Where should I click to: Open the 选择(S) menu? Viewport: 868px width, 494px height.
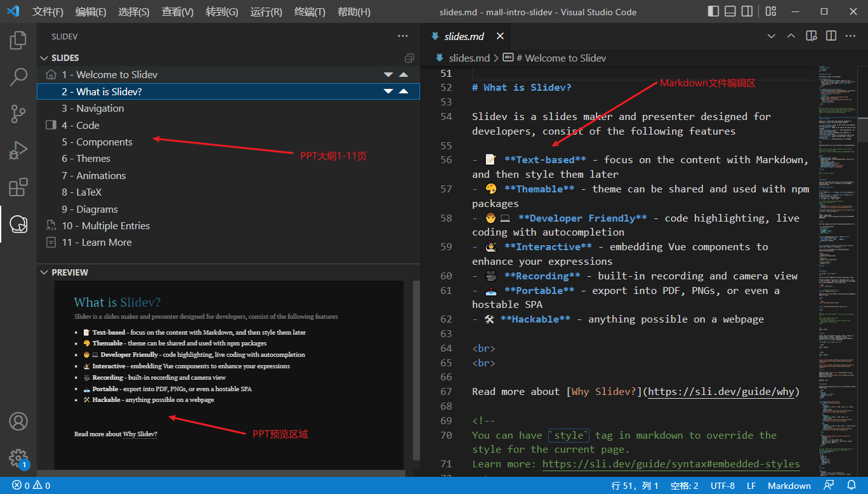(x=134, y=11)
